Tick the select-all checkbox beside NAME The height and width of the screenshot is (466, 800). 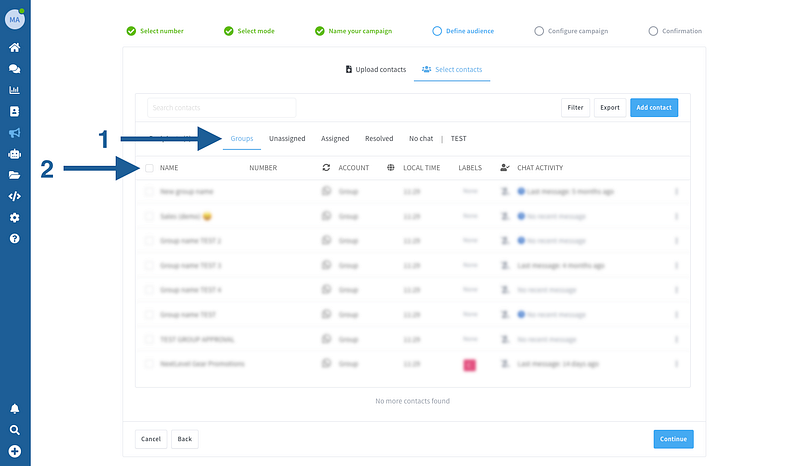149,168
